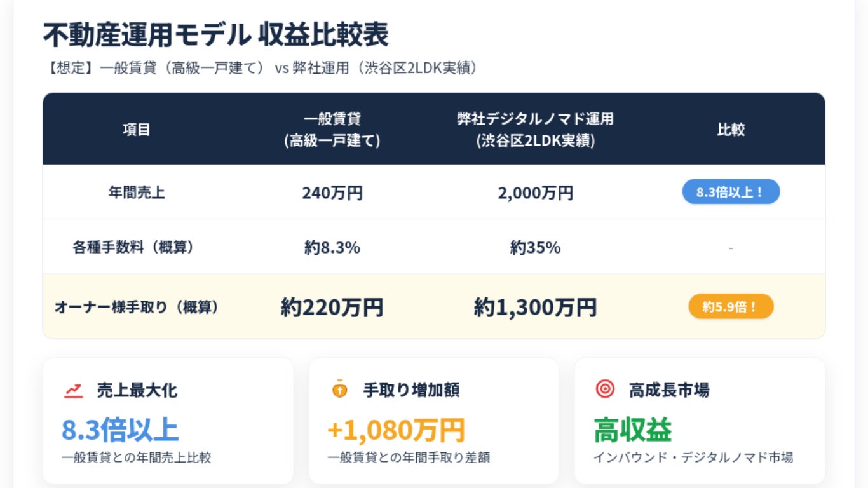Select the 年間売上 row label

click(137, 193)
